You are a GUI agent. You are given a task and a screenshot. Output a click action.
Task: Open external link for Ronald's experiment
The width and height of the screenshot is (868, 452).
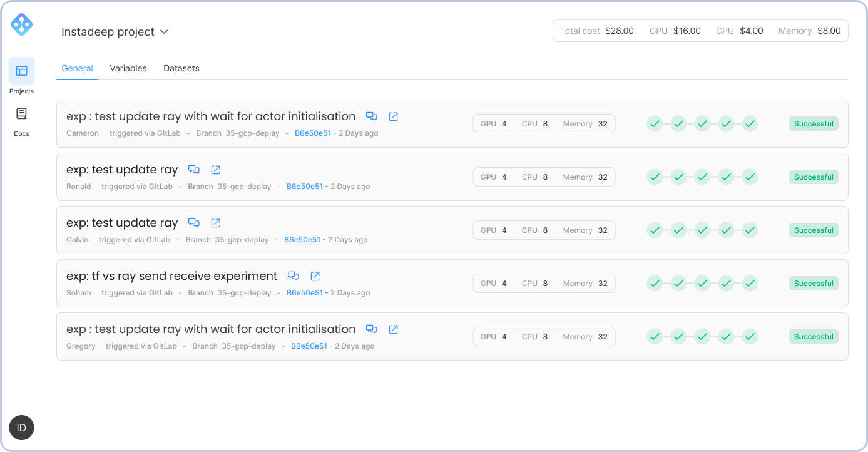216,170
